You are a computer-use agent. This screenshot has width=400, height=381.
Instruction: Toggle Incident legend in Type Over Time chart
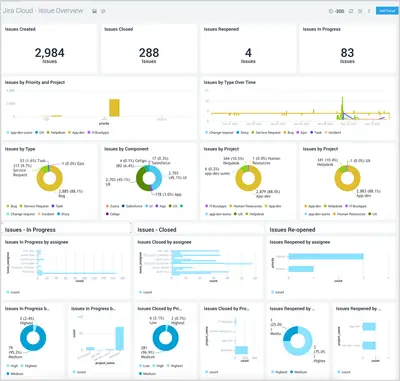click(x=333, y=132)
